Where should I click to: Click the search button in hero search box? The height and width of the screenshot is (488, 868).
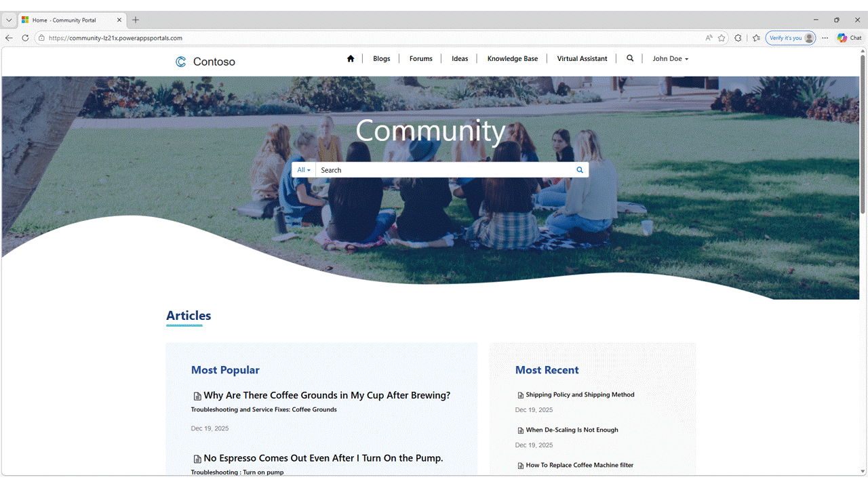click(x=580, y=170)
